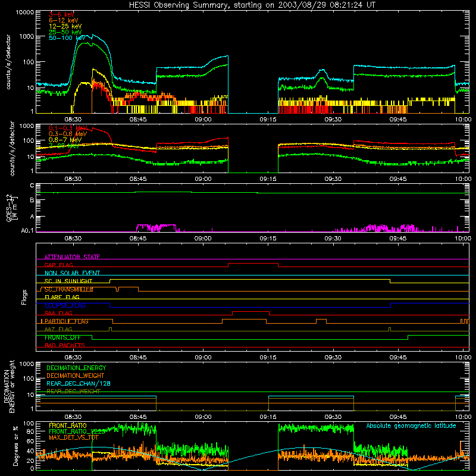Select the ATTENUATOR_STATE flag label
This screenshot has width=476, height=476.
point(72,257)
